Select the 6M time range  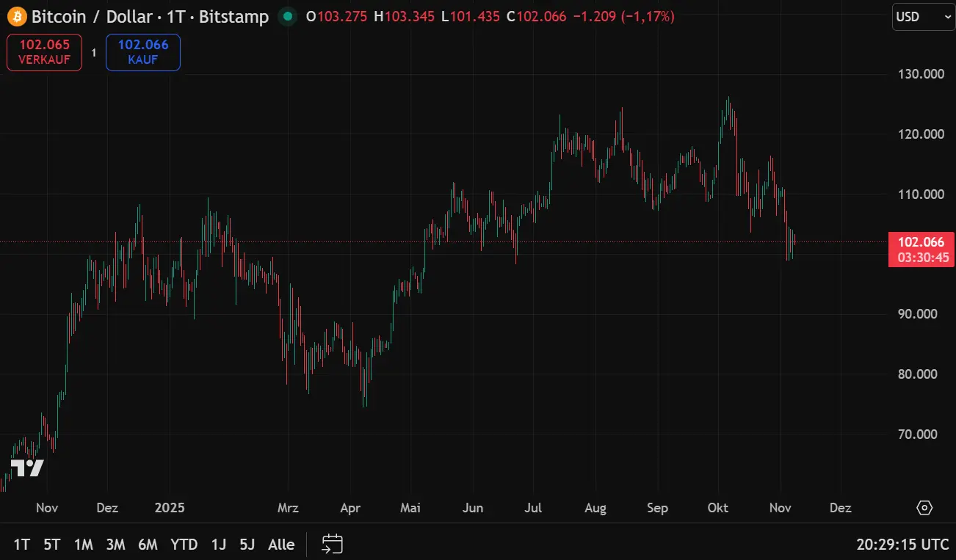pyautogui.click(x=148, y=545)
